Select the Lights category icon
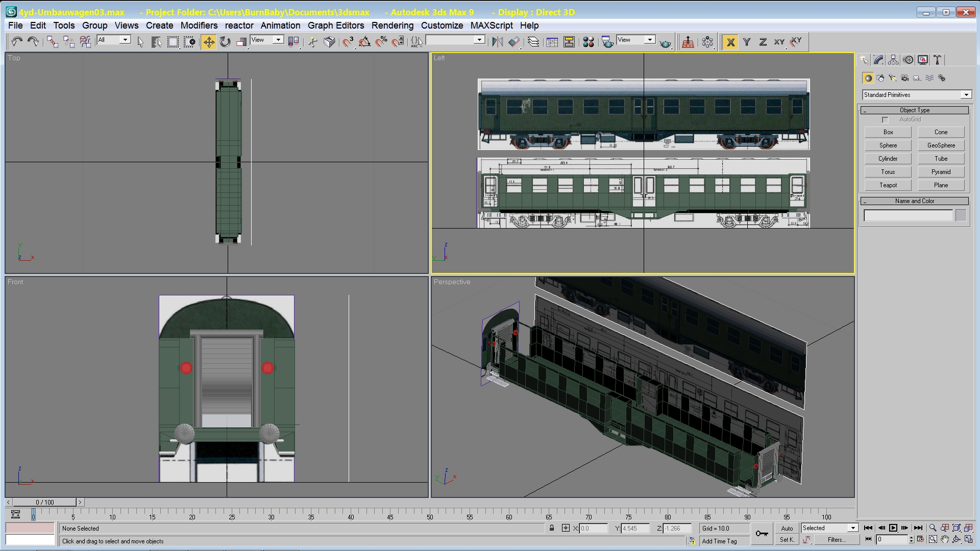This screenshot has height=551, width=980. (892, 78)
